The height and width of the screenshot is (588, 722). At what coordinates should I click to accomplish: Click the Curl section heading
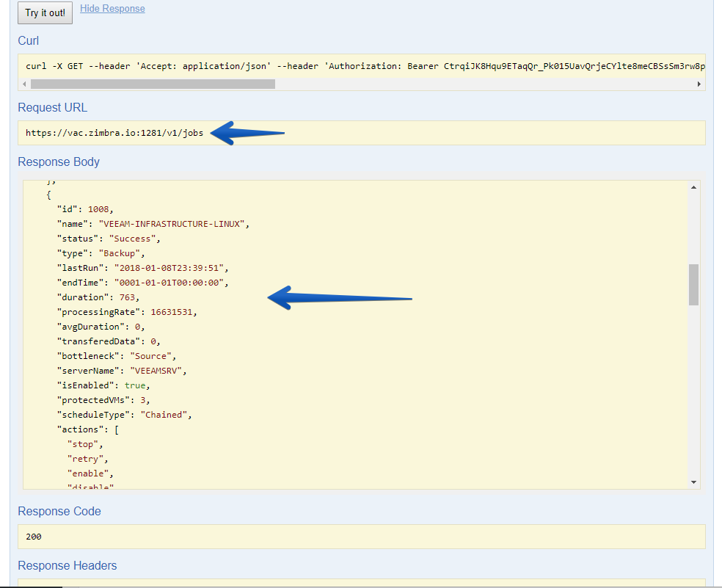pyautogui.click(x=28, y=40)
